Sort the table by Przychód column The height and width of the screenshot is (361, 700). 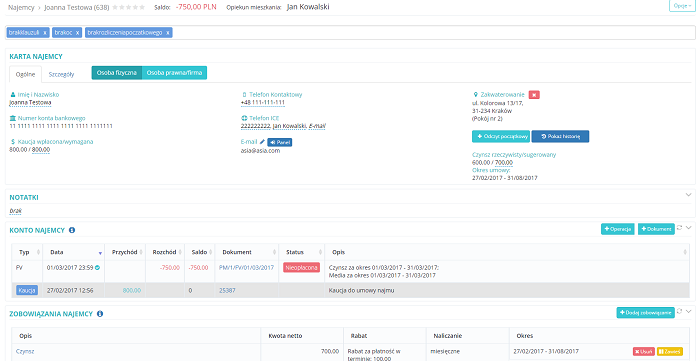tap(125, 252)
